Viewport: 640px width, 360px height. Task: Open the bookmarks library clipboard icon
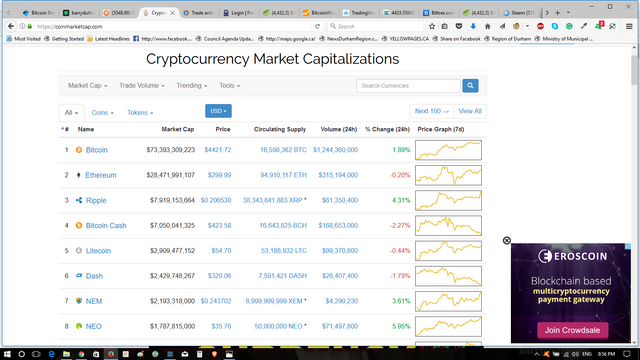(444, 26)
